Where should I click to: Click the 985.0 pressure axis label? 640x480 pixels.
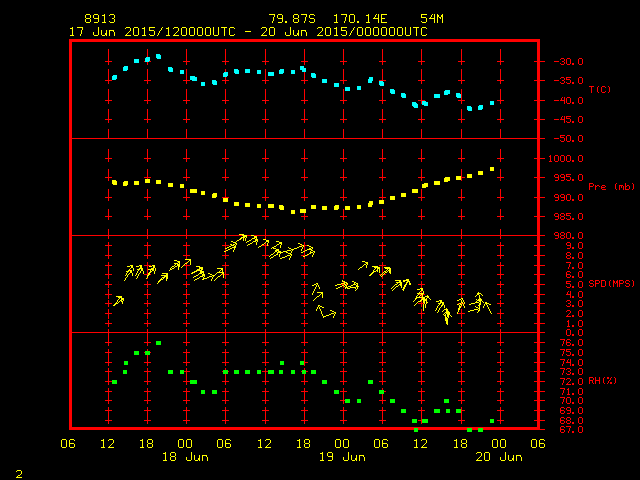[568, 217]
